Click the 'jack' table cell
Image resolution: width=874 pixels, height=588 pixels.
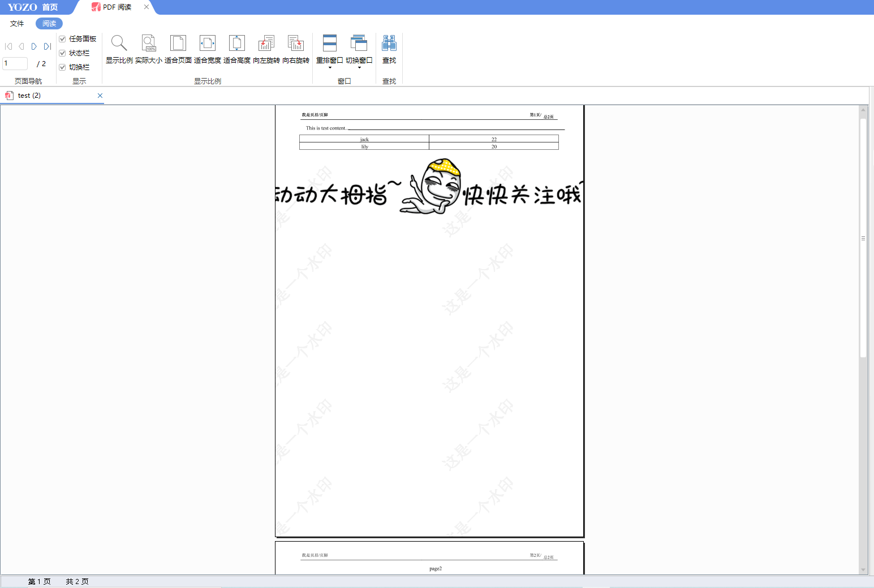pyautogui.click(x=364, y=139)
